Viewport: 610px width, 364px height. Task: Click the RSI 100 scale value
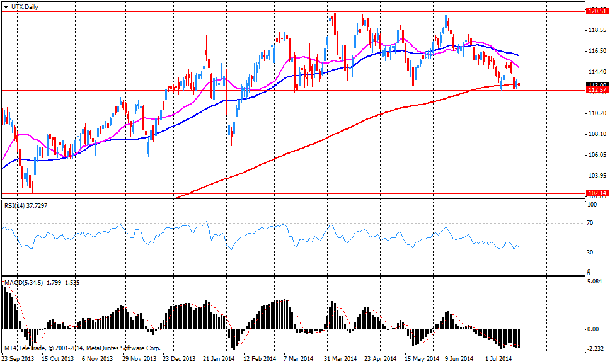pyautogui.click(x=591, y=205)
